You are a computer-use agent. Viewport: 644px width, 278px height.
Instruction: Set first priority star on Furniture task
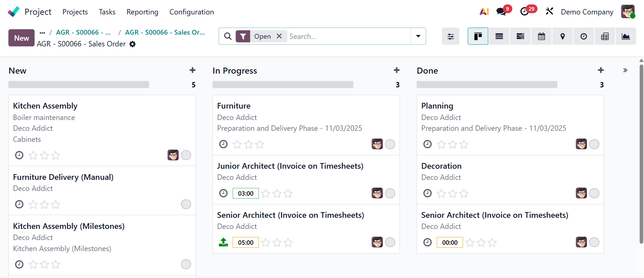point(237,145)
